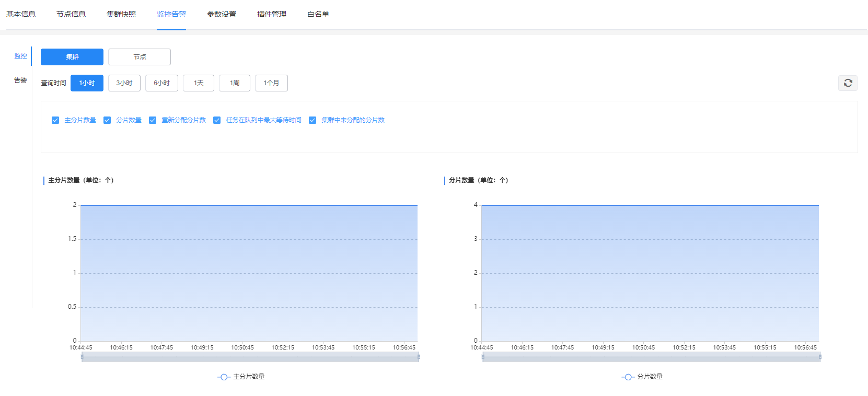
Task: Toggle 集群中未分配的分片数 checkbox
Action: 313,120
